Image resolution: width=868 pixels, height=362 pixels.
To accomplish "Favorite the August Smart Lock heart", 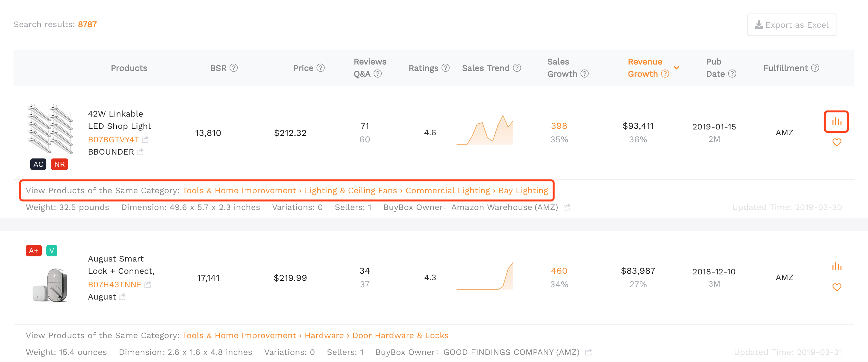I will [x=837, y=287].
